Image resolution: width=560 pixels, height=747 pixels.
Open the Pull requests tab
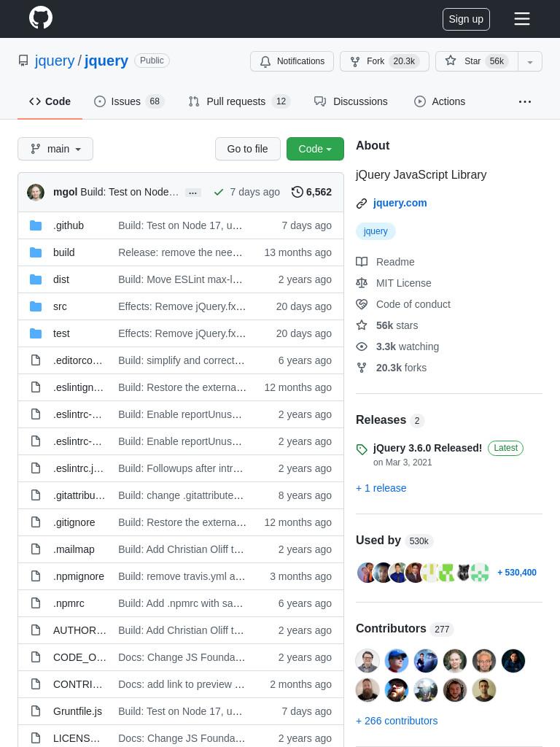click(239, 101)
